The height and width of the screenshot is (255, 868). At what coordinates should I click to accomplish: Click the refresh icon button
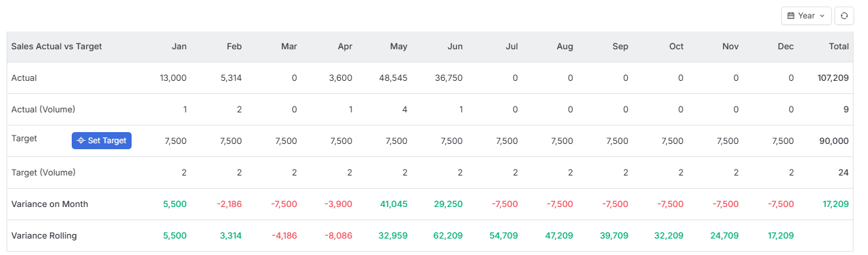pos(844,16)
